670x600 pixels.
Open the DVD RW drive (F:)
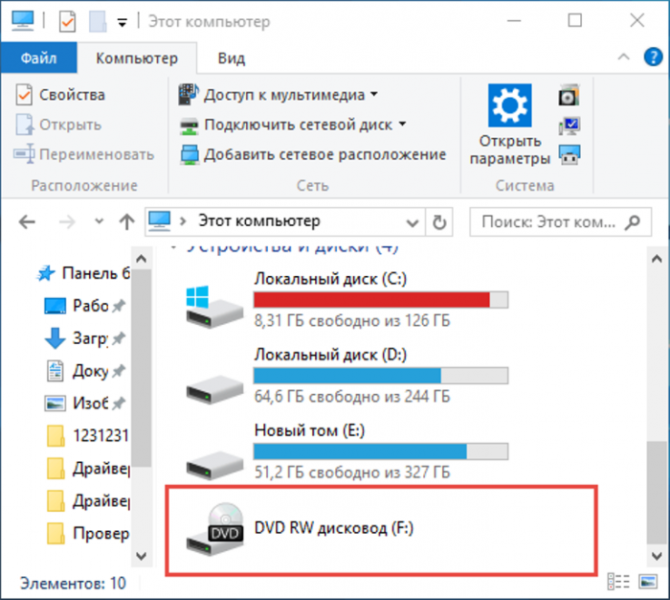click(x=380, y=530)
